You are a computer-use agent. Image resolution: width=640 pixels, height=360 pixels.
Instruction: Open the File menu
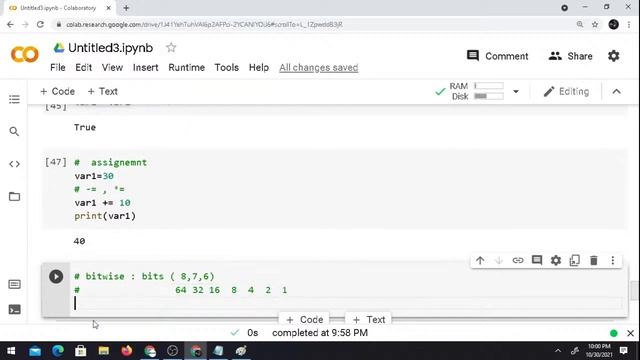[58, 67]
